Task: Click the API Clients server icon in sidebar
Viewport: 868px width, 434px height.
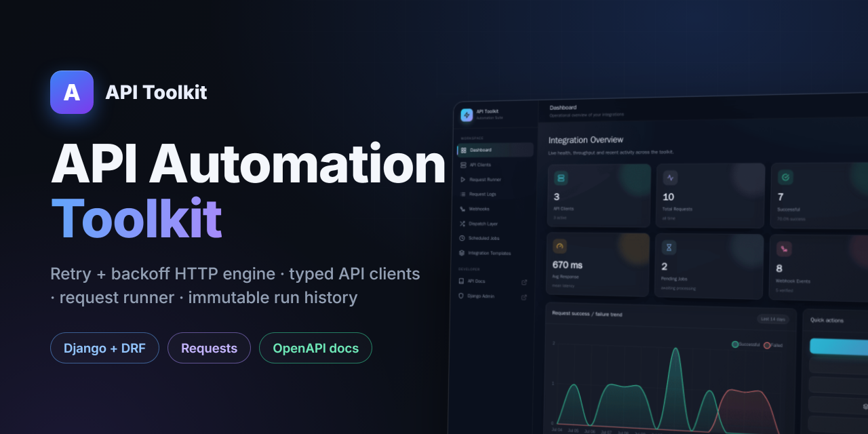Action: pos(463,165)
